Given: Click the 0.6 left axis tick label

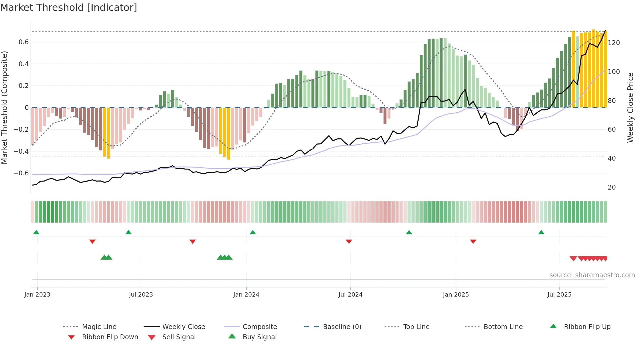Looking at the screenshot, I should pyautogui.click(x=24, y=42).
